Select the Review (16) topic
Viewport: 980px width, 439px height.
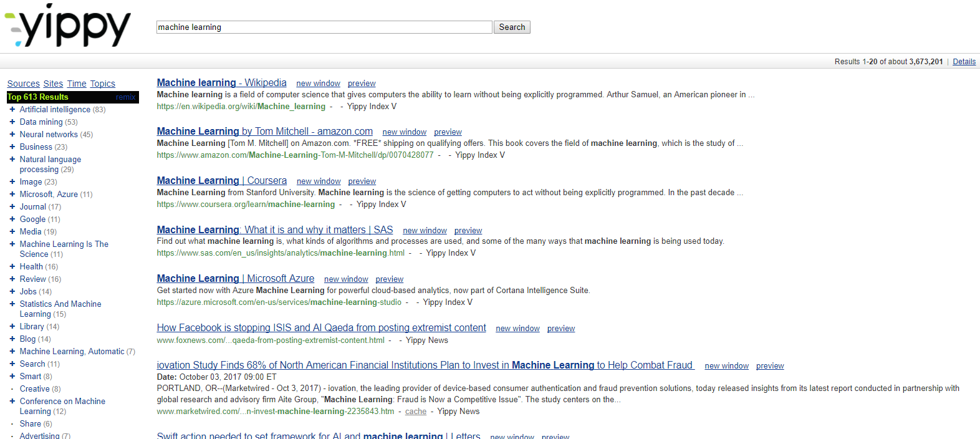click(40, 279)
